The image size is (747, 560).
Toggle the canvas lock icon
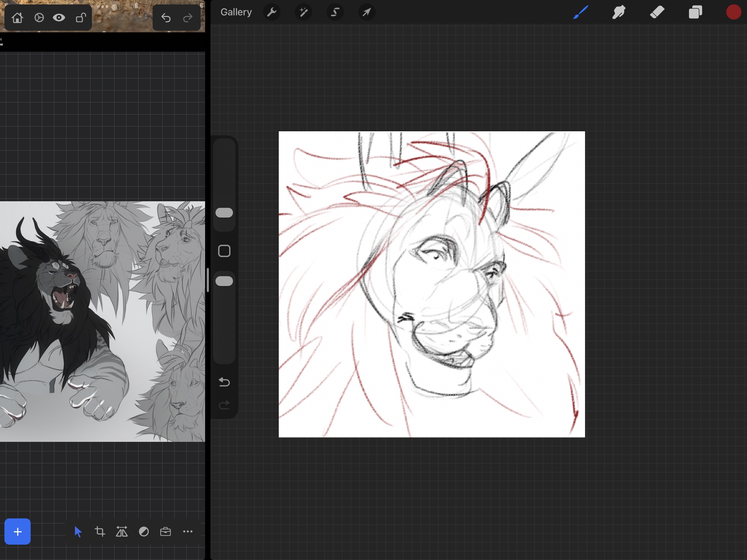pos(81,18)
